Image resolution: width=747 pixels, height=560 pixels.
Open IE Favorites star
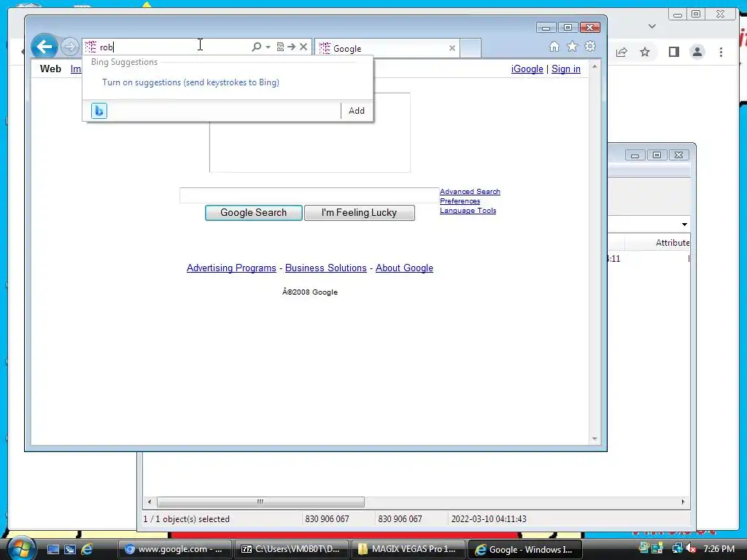point(572,46)
